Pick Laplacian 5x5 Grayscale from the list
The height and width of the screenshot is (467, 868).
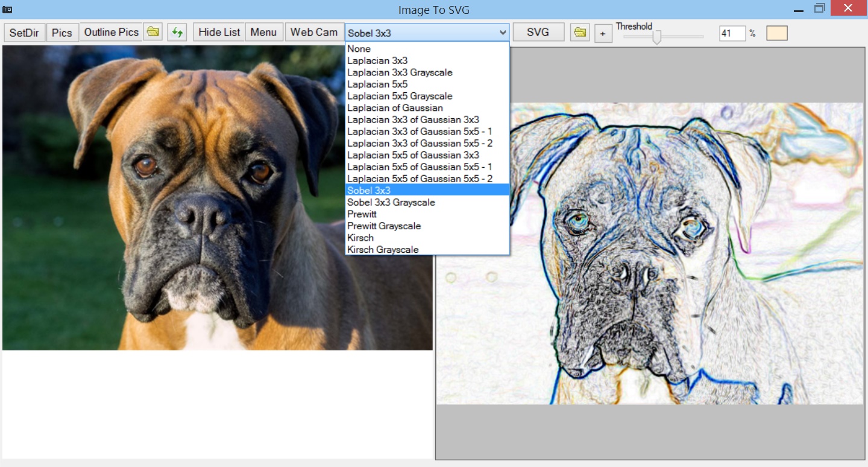(427, 96)
